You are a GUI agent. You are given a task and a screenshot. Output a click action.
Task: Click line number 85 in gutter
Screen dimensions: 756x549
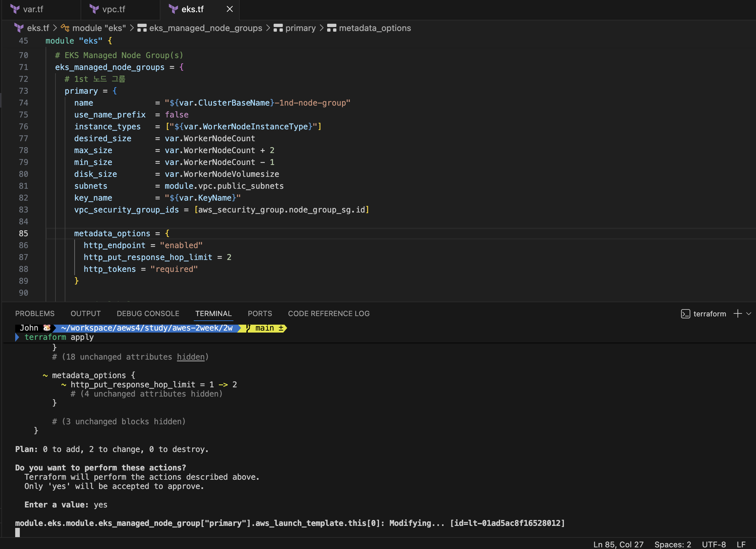[x=23, y=234]
